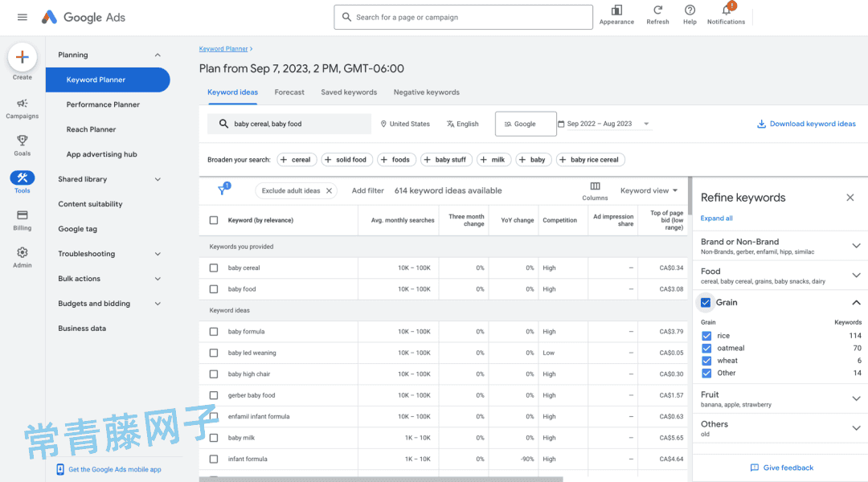The height and width of the screenshot is (482, 868).
Task: Expand Shared library section
Action: point(158,179)
